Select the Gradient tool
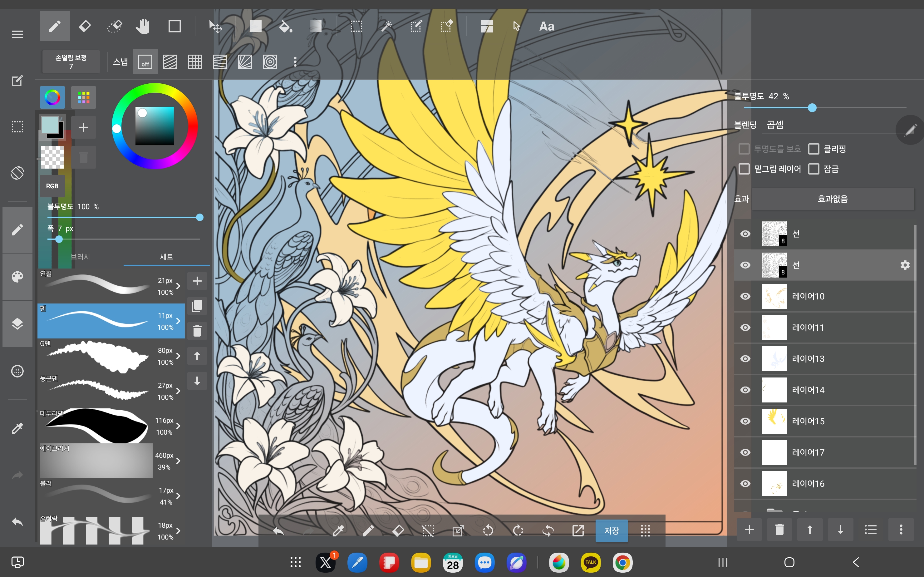The height and width of the screenshot is (577, 924). (316, 26)
